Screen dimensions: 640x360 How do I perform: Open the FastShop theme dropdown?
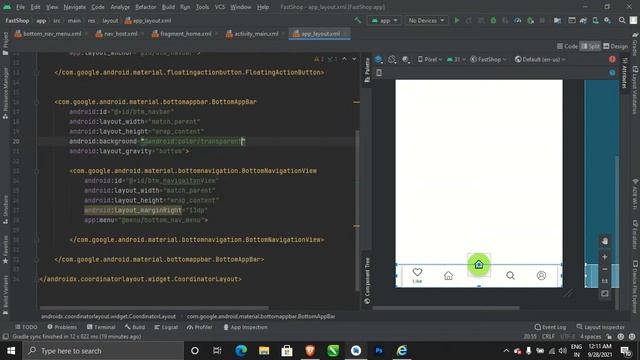point(488,60)
